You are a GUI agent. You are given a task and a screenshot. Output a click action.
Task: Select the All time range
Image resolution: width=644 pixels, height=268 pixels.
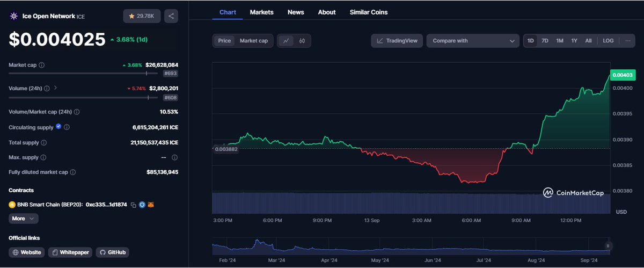[589, 41]
